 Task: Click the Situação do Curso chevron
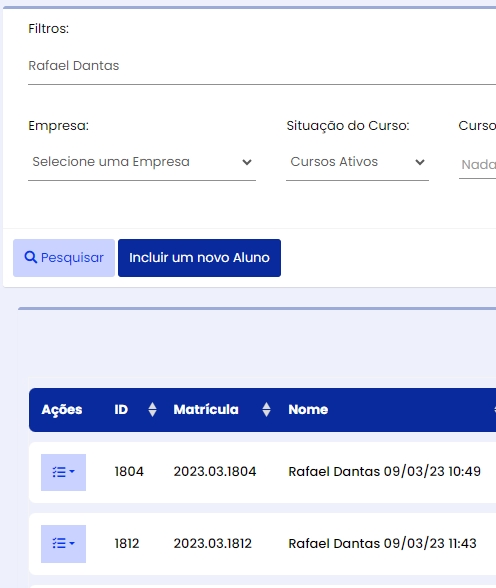point(420,162)
